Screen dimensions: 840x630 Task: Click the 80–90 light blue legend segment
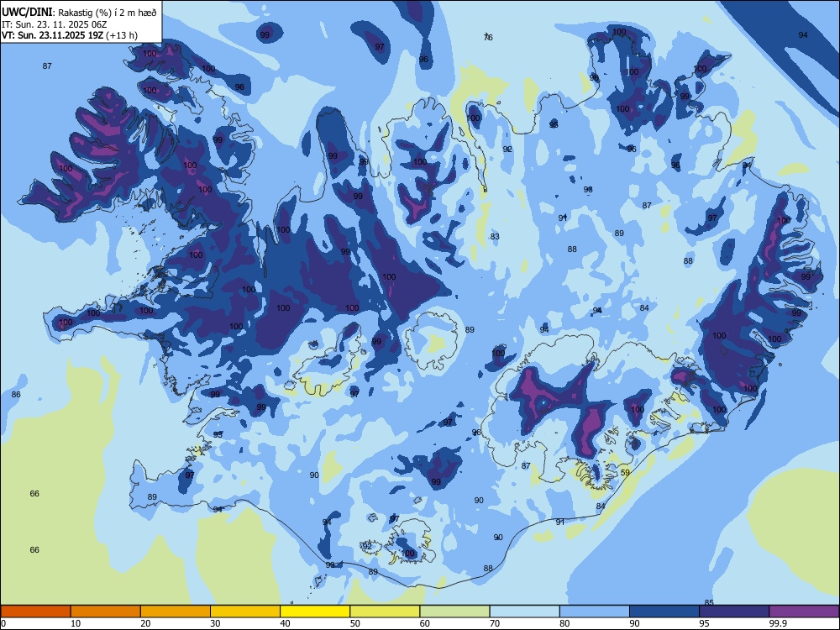click(595, 612)
